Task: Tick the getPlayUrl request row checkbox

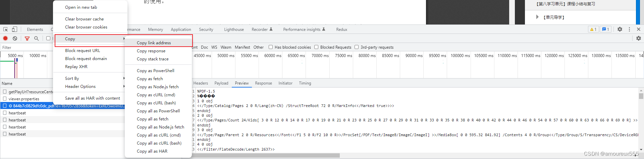Action: click(5, 92)
